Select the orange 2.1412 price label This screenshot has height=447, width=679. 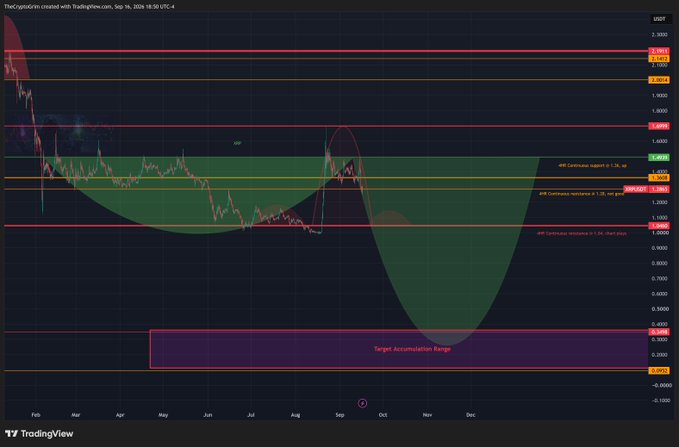[659, 58]
